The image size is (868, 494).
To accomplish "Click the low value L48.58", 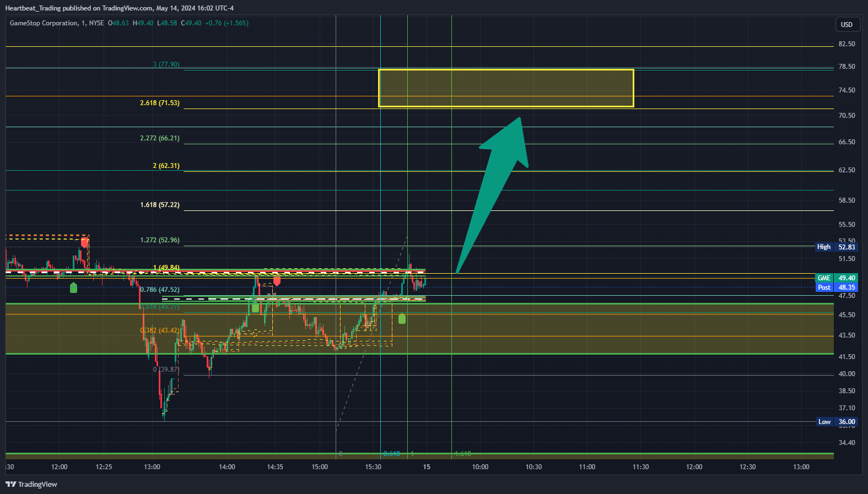I will 167,23.
